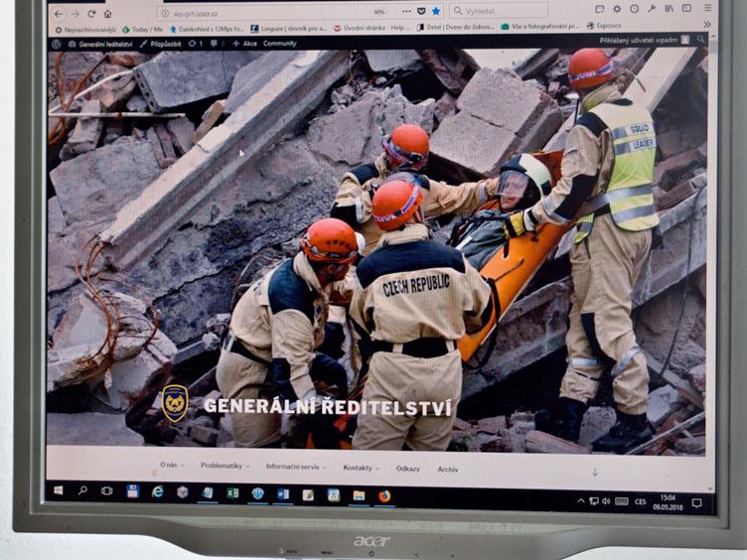Open Excel from the taskbar

(232, 493)
